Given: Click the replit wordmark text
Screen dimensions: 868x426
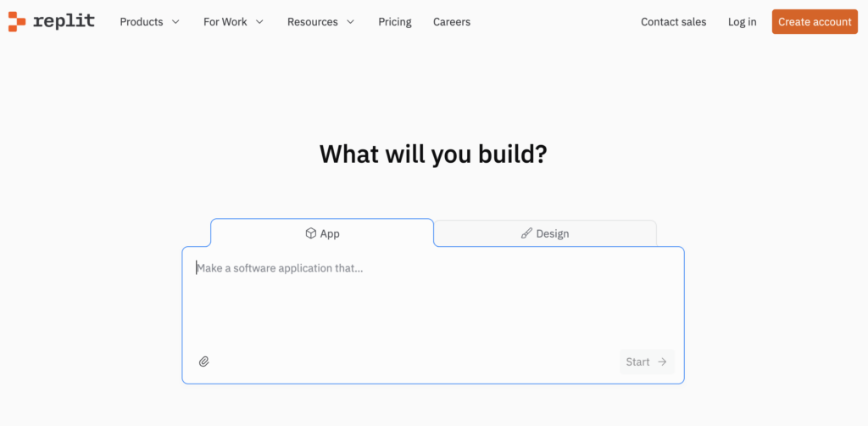Looking at the screenshot, I should click(64, 22).
